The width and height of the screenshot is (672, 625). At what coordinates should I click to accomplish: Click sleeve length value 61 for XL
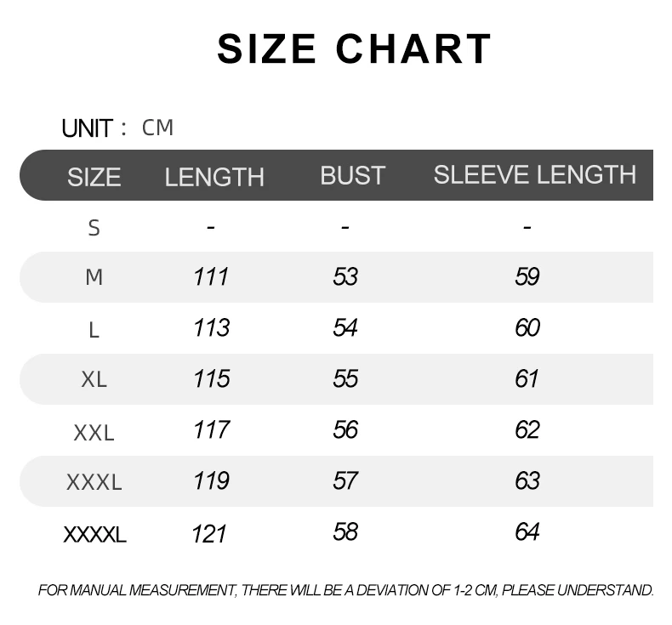tap(527, 378)
